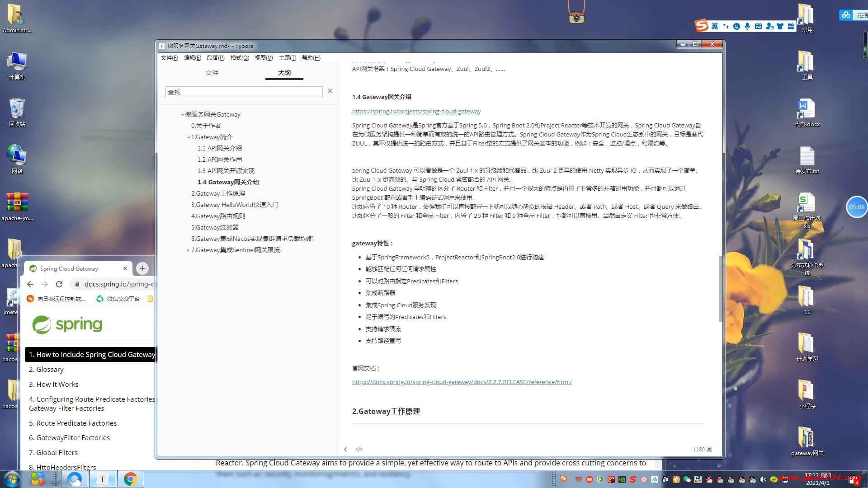This screenshot has height=488, width=868.
Task: Open the Sogou skin (shirt) icon
Action: [780, 26]
